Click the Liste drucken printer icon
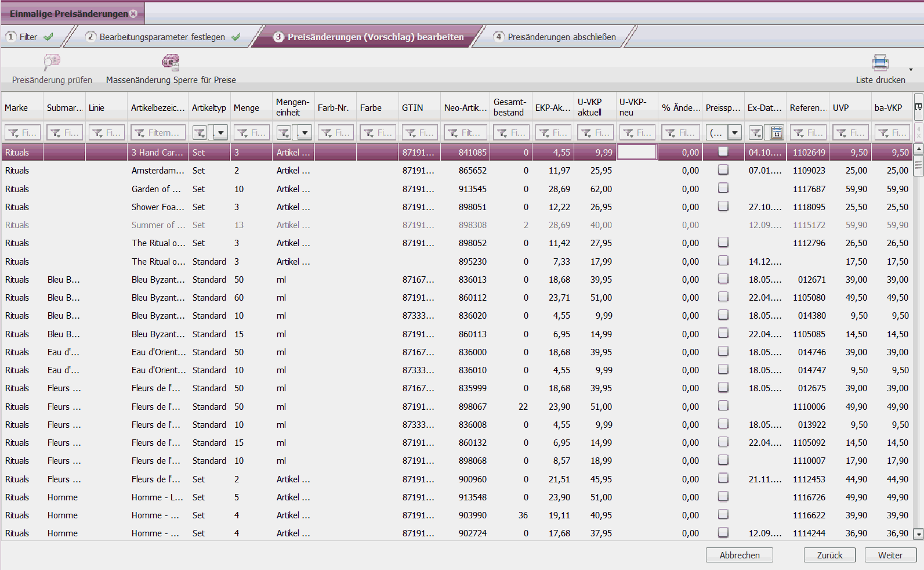This screenshot has width=924, height=570. (x=880, y=62)
